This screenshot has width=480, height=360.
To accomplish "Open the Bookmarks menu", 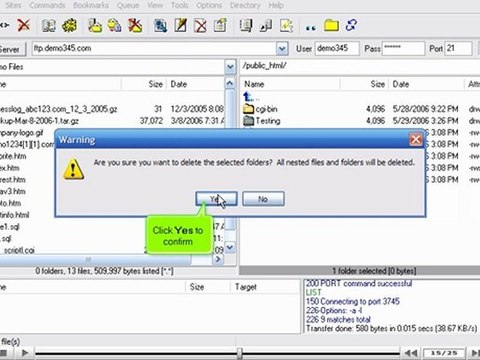I will click(x=91, y=5).
